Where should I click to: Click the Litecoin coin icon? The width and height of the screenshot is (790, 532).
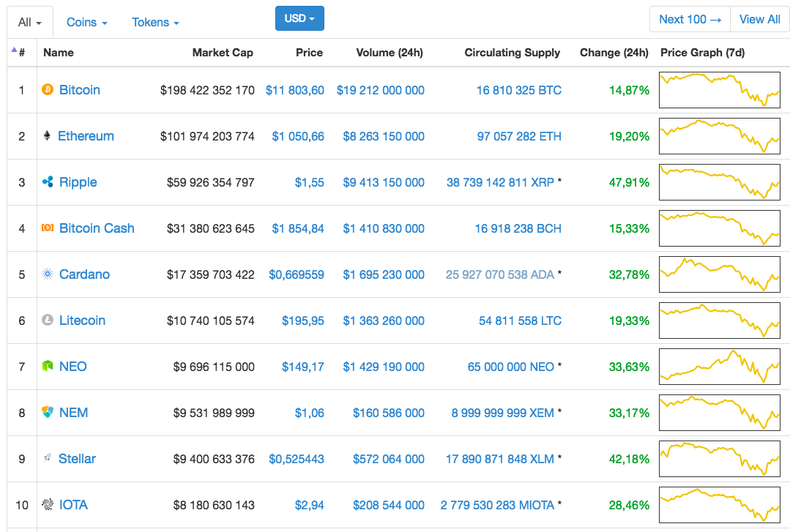pyautogui.click(x=46, y=321)
